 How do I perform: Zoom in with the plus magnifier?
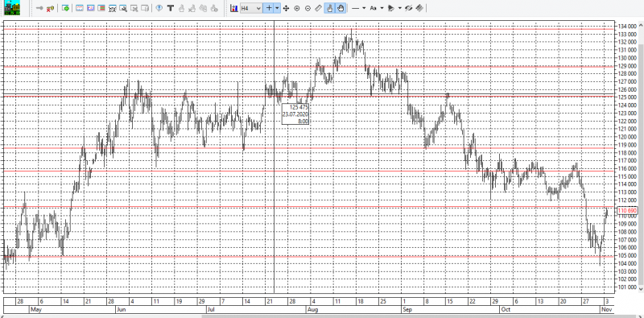tap(297, 8)
